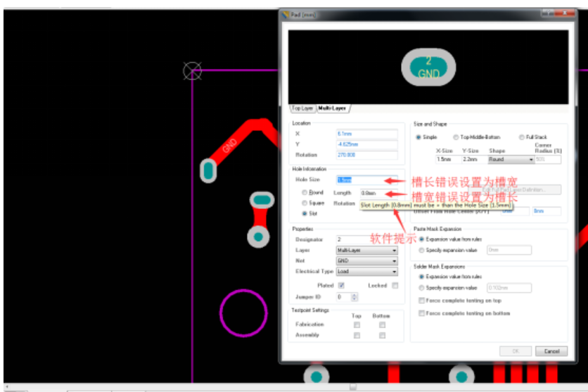The image size is (588, 392).
Task: Enable the Fabrication Bottom testpoint checkbox
Action: [x=382, y=325]
